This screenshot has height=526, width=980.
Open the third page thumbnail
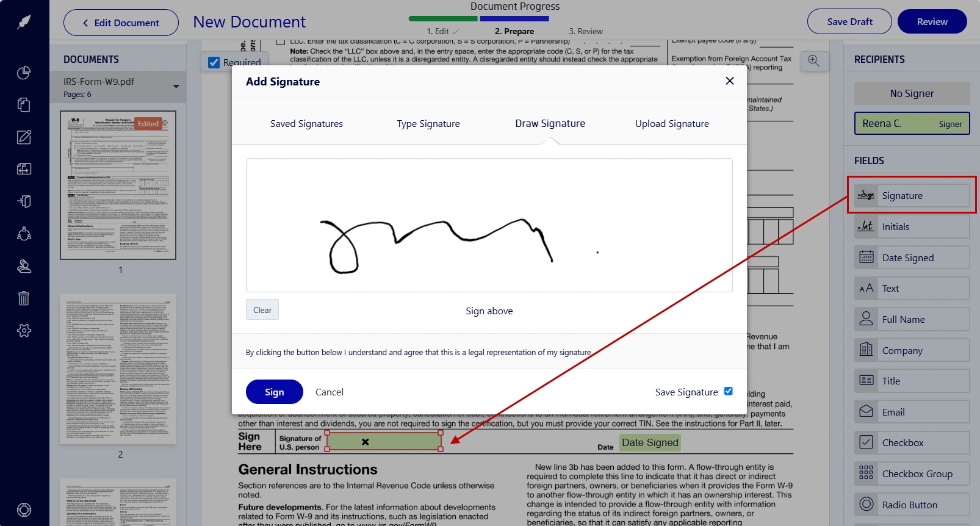118,502
